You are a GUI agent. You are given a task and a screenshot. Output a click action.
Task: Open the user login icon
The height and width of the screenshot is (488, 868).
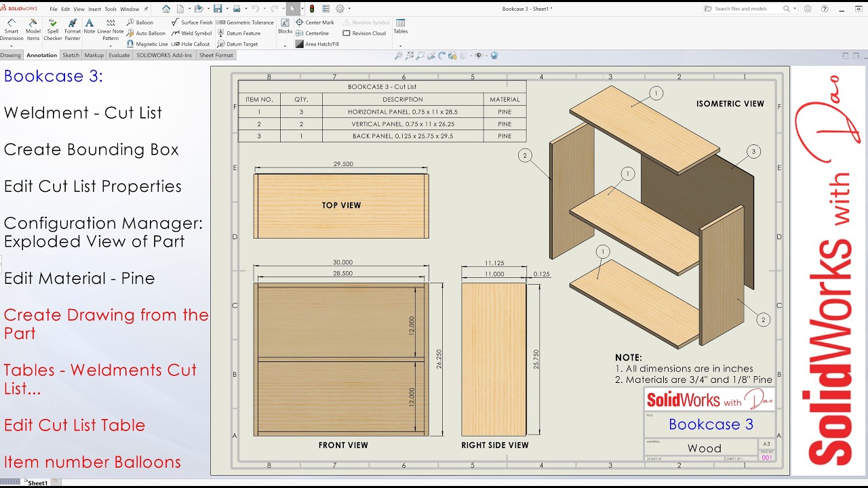coord(806,9)
